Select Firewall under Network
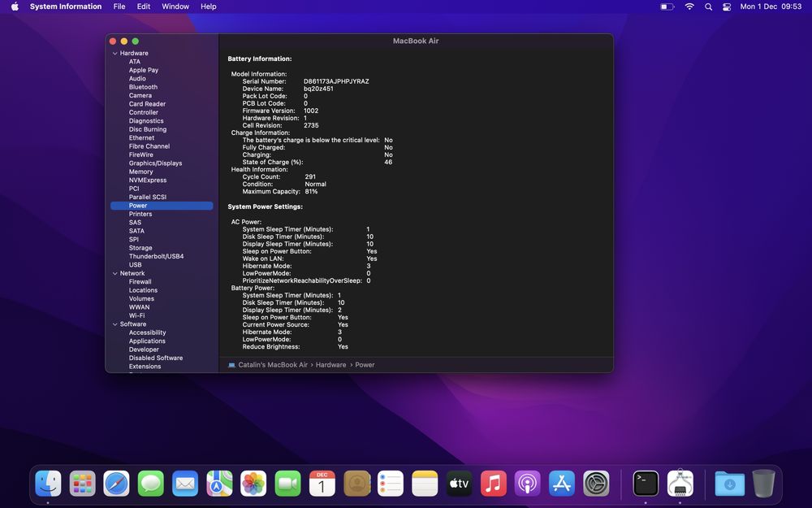 (140, 282)
